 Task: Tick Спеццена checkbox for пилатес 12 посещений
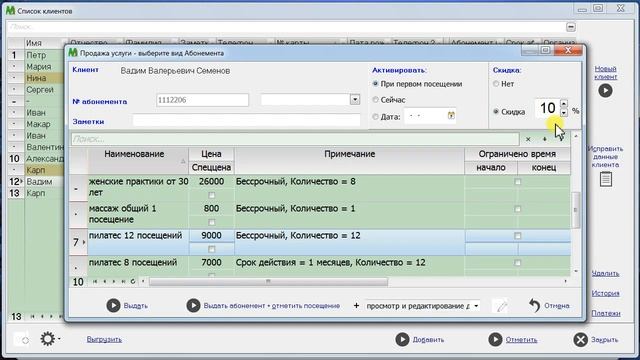coord(211,249)
